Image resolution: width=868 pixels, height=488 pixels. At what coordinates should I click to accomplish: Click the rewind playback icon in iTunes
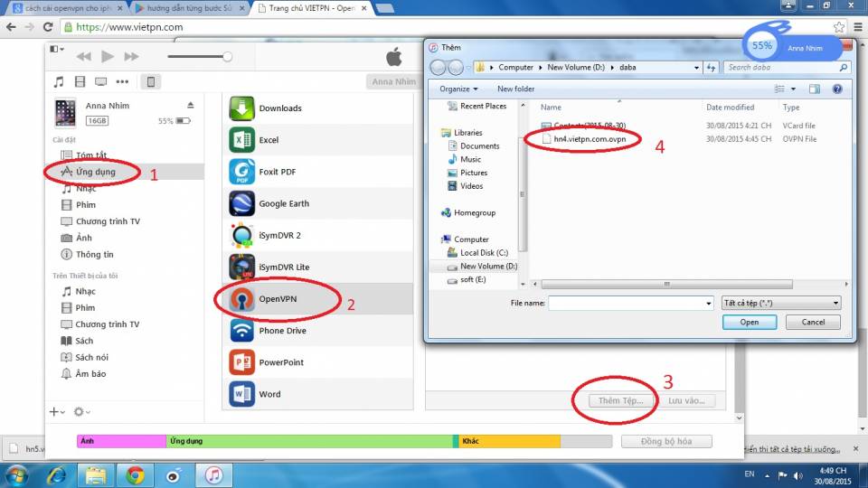[x=84, y=56]
